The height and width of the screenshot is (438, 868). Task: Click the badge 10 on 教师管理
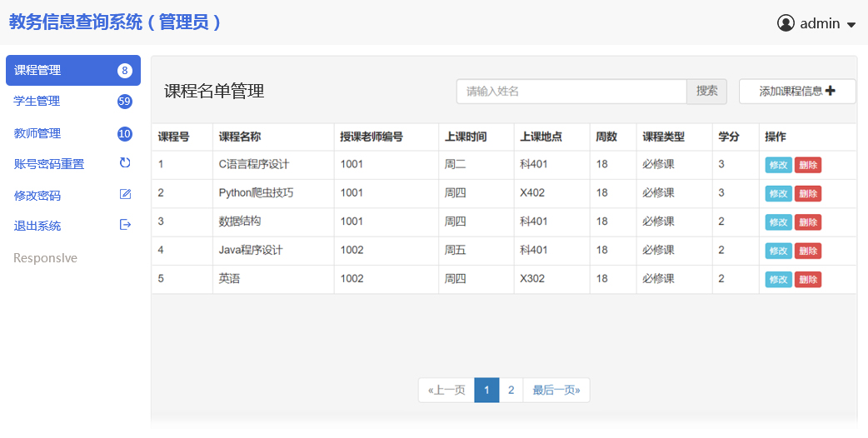(125, 133)
